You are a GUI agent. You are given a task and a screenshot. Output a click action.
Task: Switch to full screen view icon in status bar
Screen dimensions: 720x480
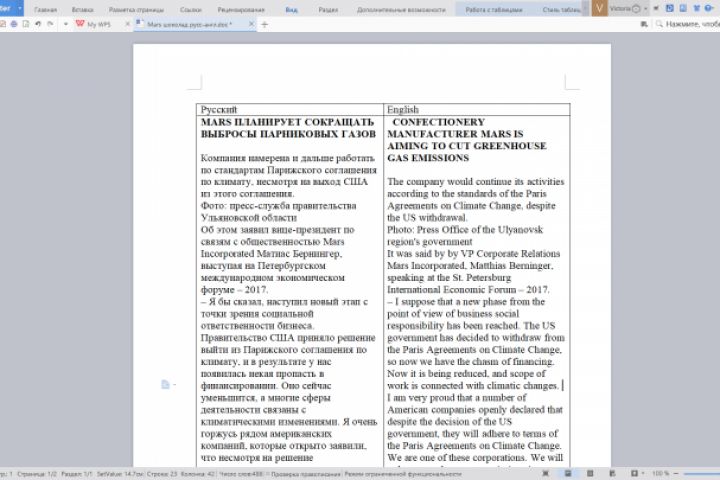point(546,473)
